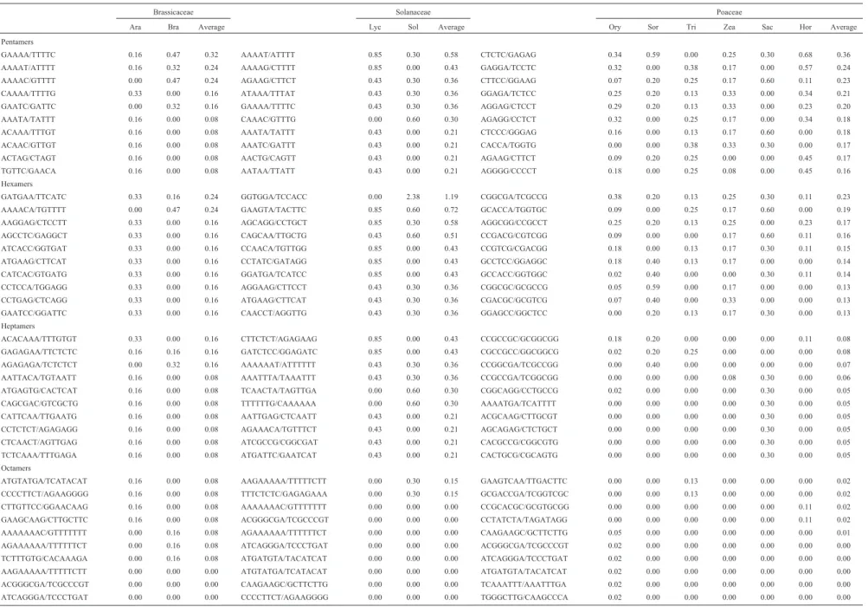
Task: Click the Solanaceae family header
Action: pyautogui.click(x=413, y=12)
